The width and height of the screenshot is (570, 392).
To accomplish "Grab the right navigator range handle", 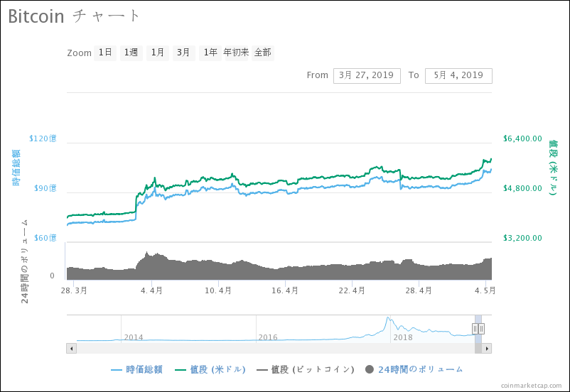I will click(x=481, y=329).
